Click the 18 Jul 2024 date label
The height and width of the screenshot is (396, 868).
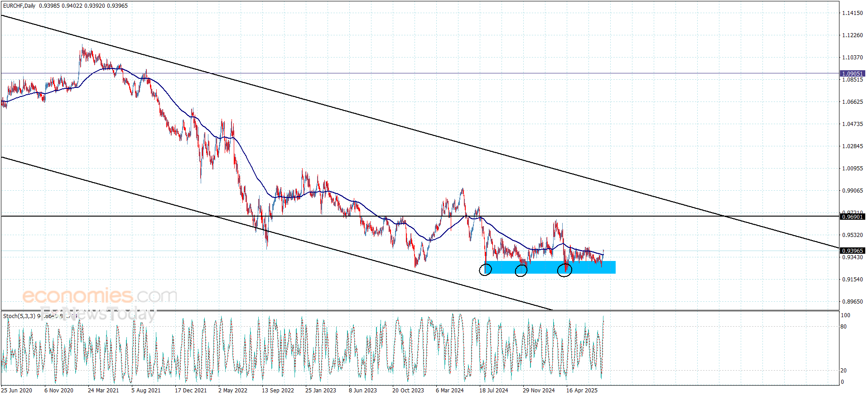(494, 391)
